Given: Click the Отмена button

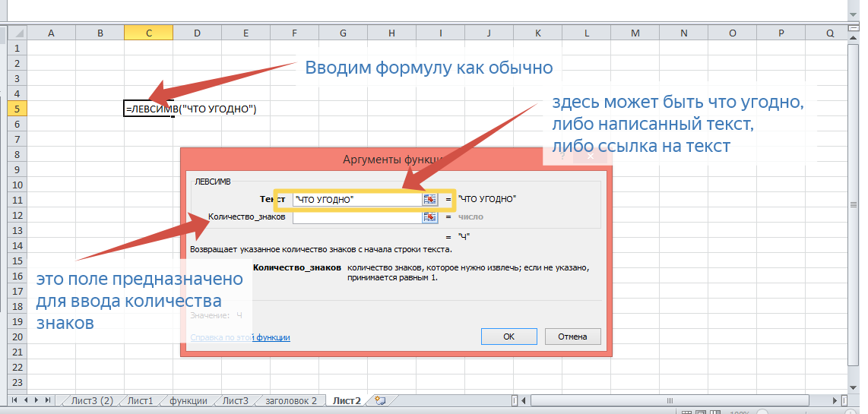Looking at the screenshot, I should click(572, 336).
